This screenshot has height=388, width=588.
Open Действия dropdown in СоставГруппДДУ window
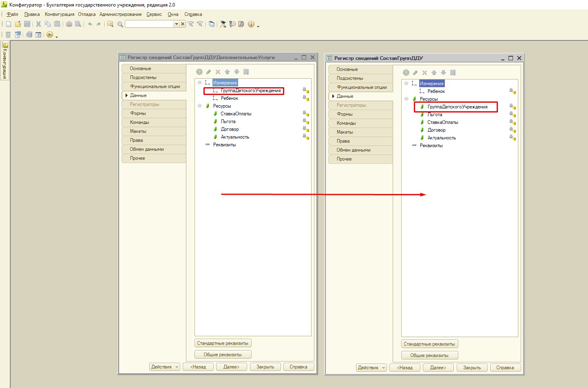(371, 368)
